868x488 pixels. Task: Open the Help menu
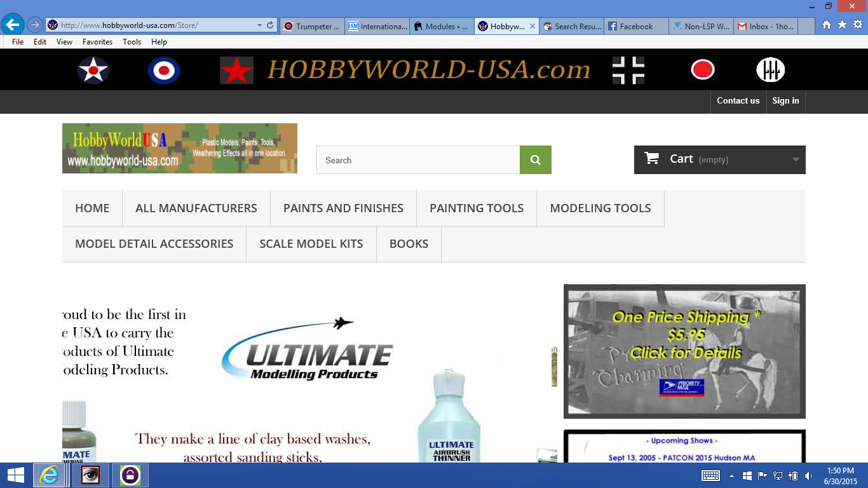coord(159,42)
